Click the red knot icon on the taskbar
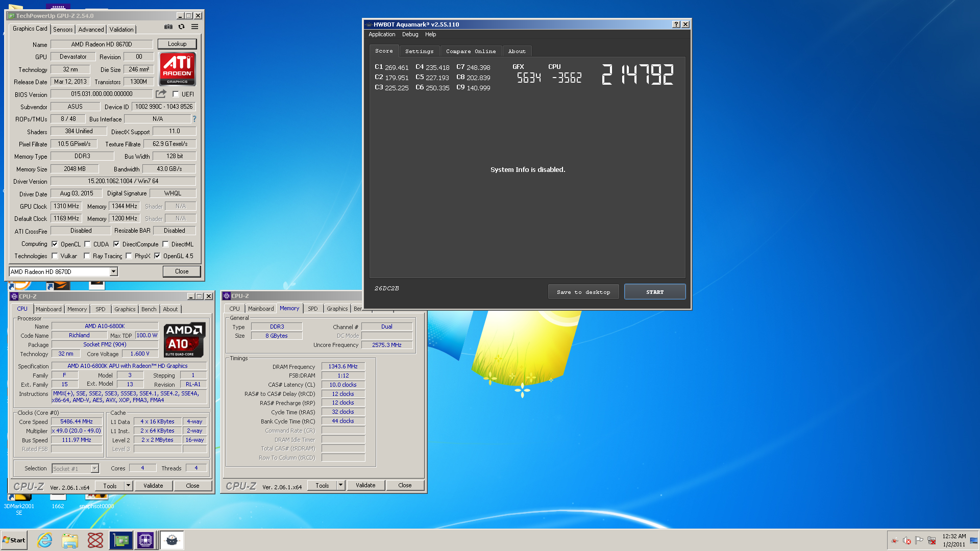Screen dimensions: 980x551 tap(95, 540)
